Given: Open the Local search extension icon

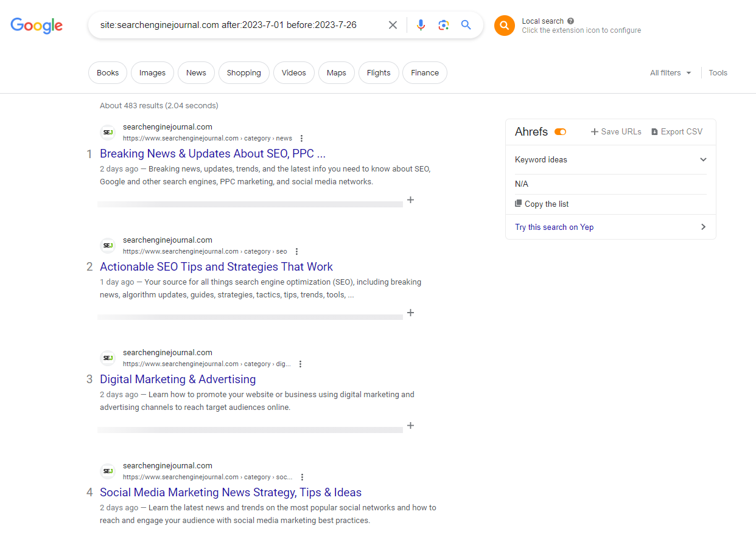Looking at the screenshot, I should pyautogui.click(x=504, y=26).
